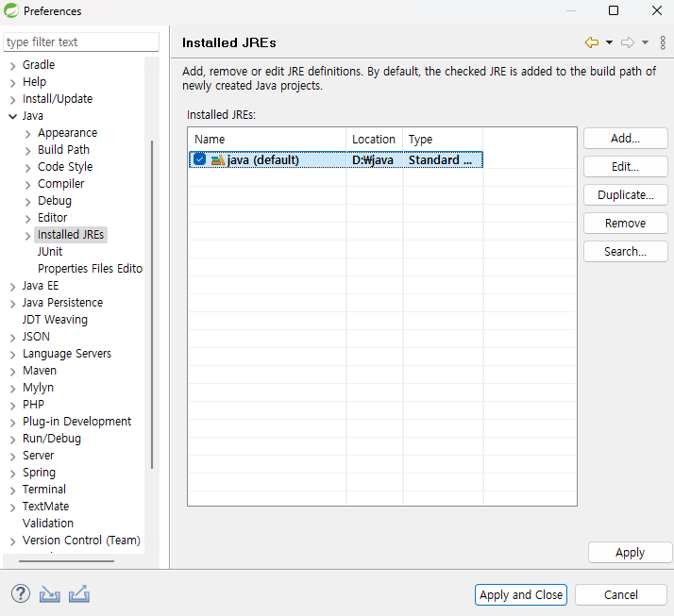Open PHP preferences
Screen dimensions: 674x616
(x=34, y=405)
